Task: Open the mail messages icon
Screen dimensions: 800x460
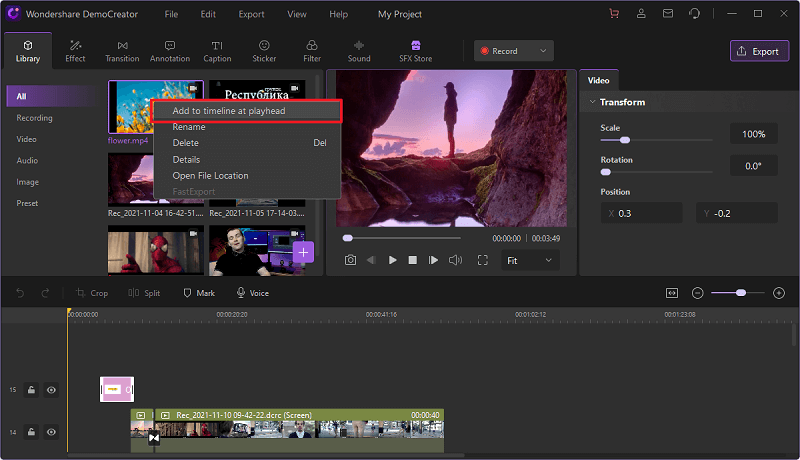Action: pyautogui.click(x=668, y=14)
